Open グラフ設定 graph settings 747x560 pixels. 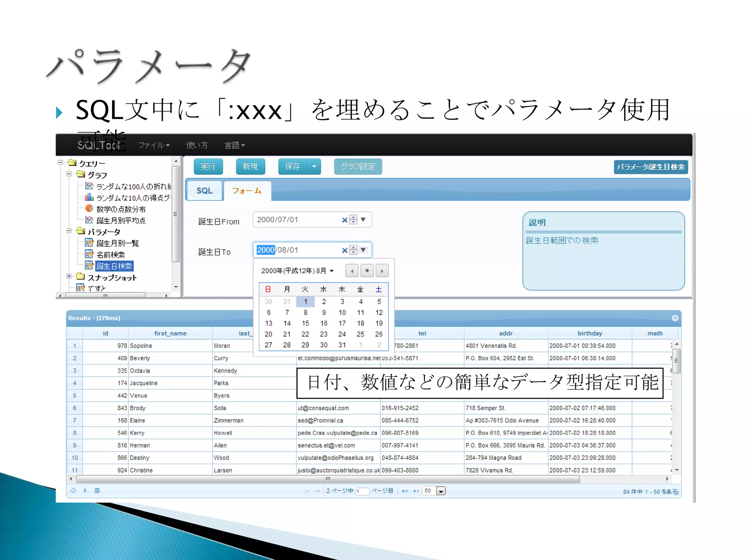coord(358,167)
